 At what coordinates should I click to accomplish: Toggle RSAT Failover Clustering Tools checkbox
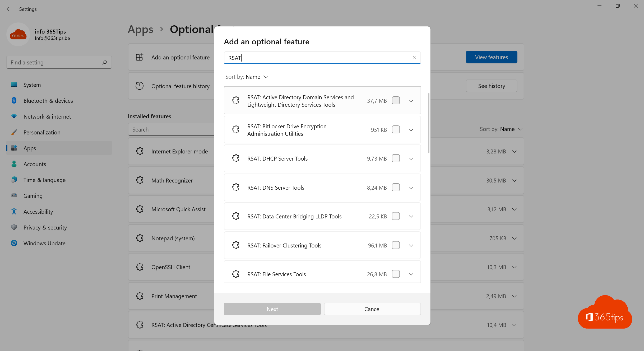pyautogui.click(x=396, y=245)
